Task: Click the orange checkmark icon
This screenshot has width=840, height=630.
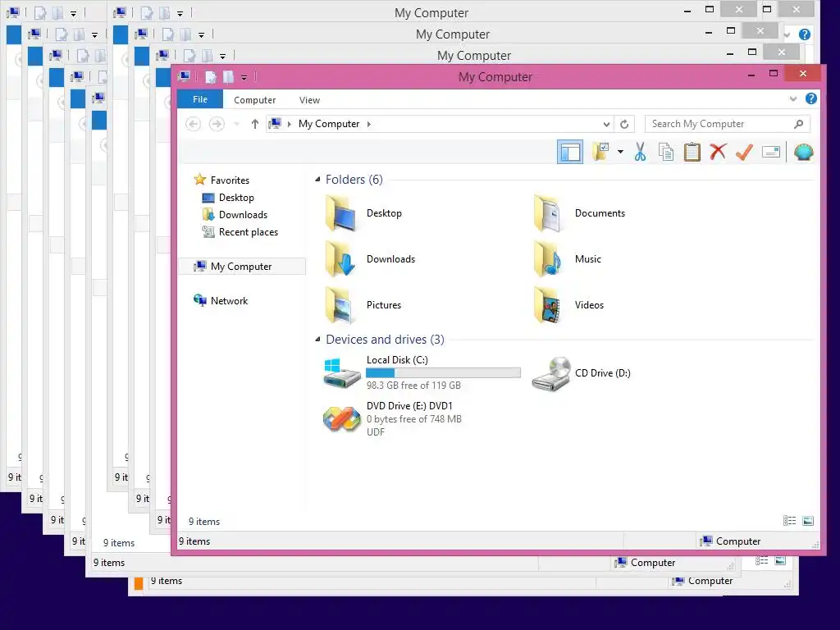Action: 745,152
